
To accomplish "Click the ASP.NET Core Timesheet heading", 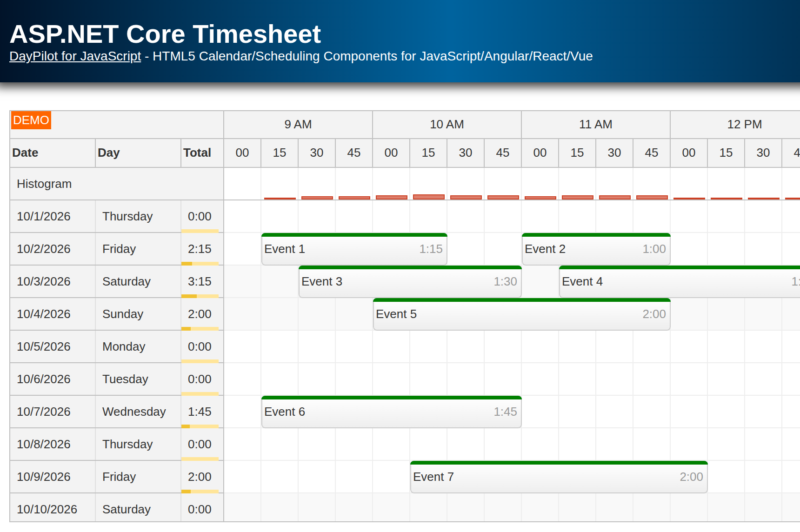I will pos(165,34).
